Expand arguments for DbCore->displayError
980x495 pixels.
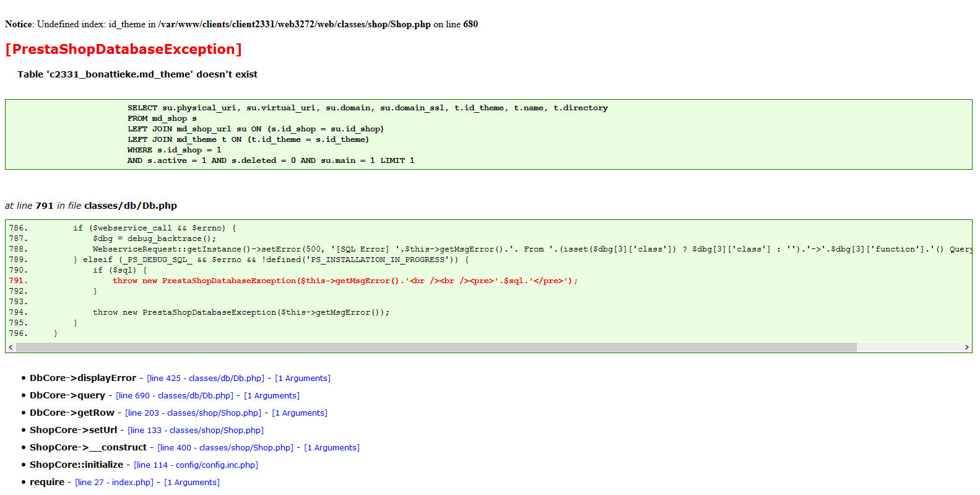tap(303, 379)
